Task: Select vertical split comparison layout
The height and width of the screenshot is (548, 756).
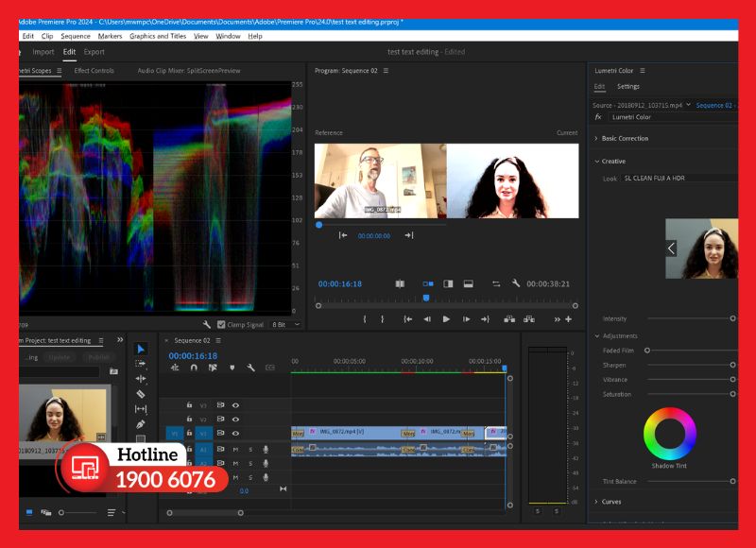Action: (448, 283)
